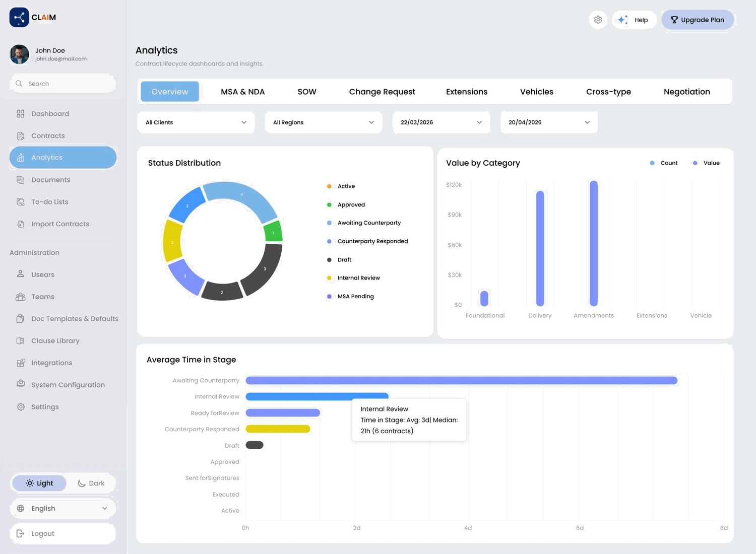Switch theme to Dark mode
The image size is (756, 554).
point(91,483)
